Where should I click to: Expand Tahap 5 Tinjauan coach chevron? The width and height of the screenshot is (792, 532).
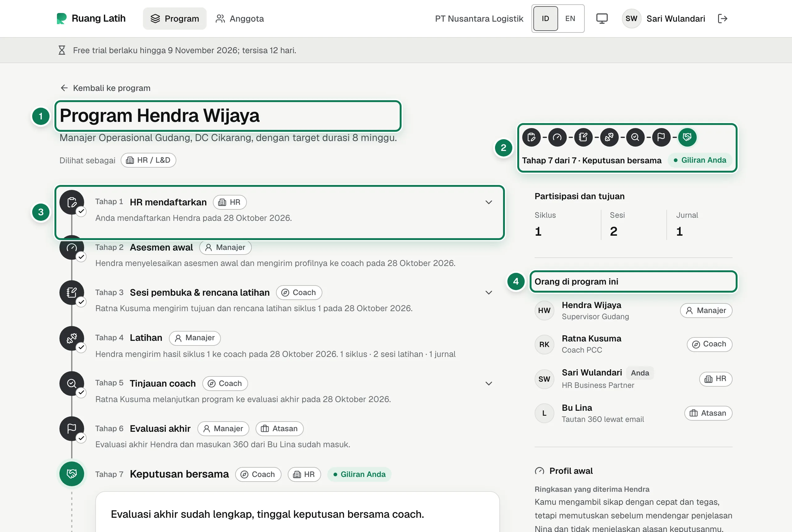point(489,384)
